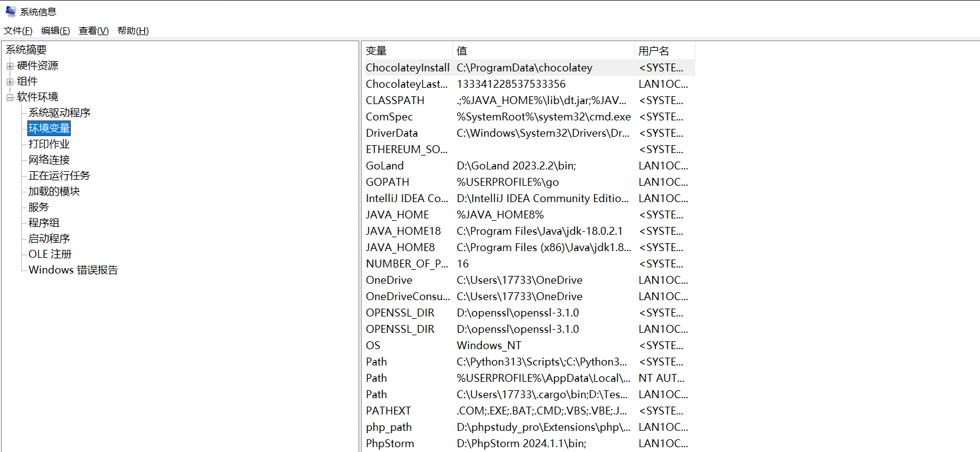Select 启动程序 tree item
Viewport: 980px width, 452px height.
pyautogui.click(x=49, y=238)
